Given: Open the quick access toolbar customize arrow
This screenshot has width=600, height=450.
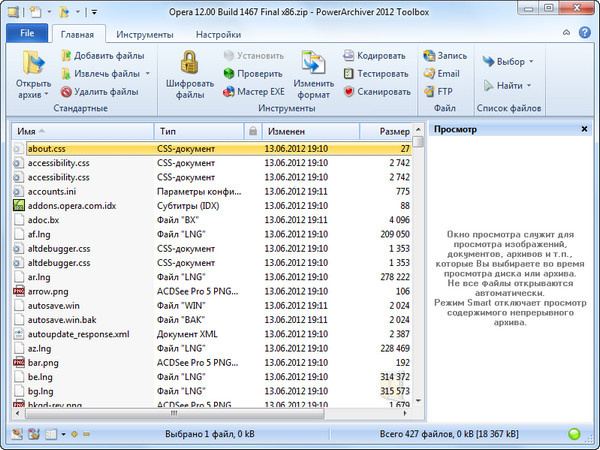Looking at the screenshot, I should pyautogui.click(x=94, y=12).
